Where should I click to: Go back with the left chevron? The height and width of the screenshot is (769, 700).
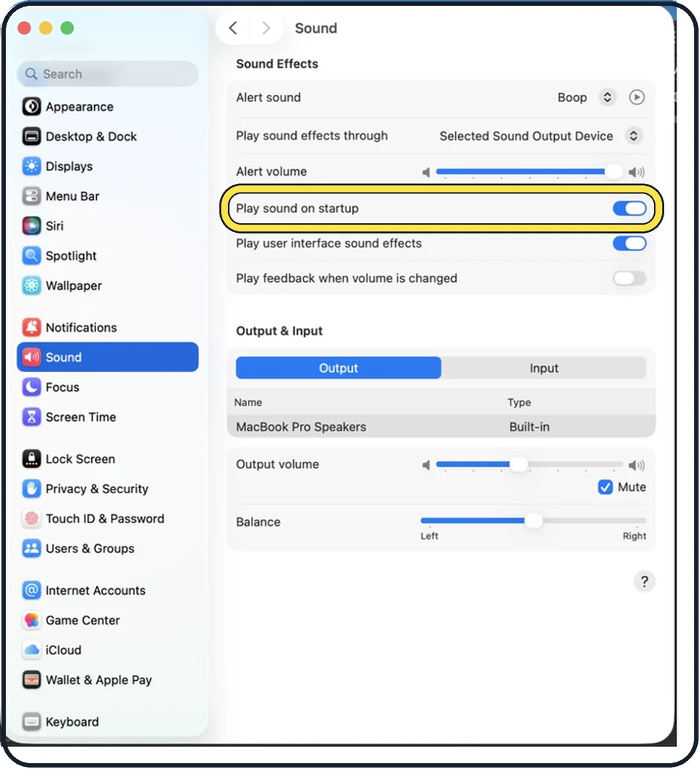click(x=233, y=28)
